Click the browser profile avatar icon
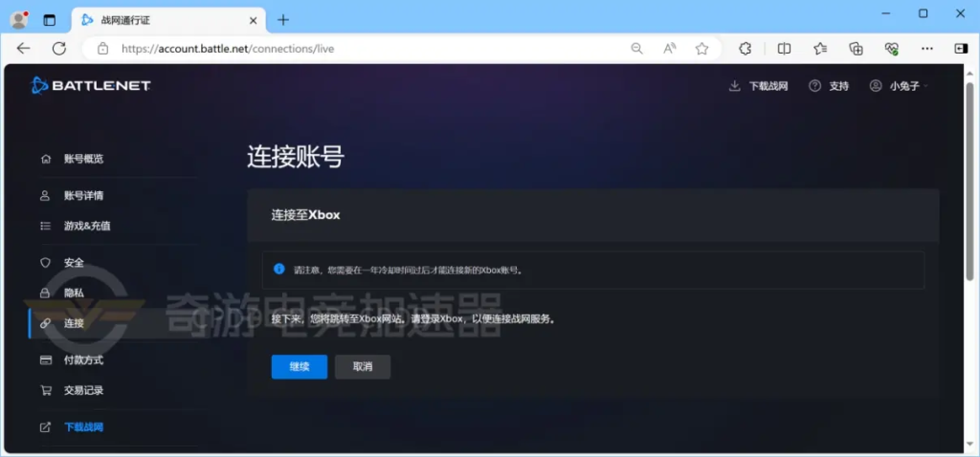This screenshot has height=457, width=980. tap(19, 19)
